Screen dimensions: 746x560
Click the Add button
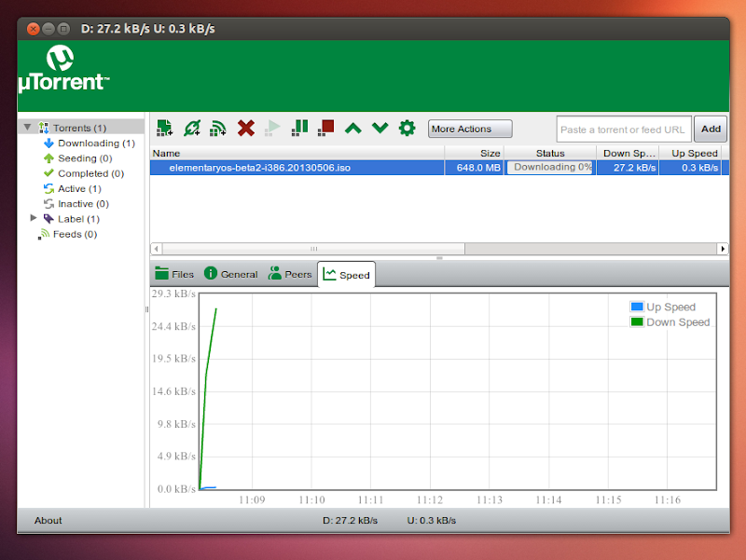pos(711,129)
